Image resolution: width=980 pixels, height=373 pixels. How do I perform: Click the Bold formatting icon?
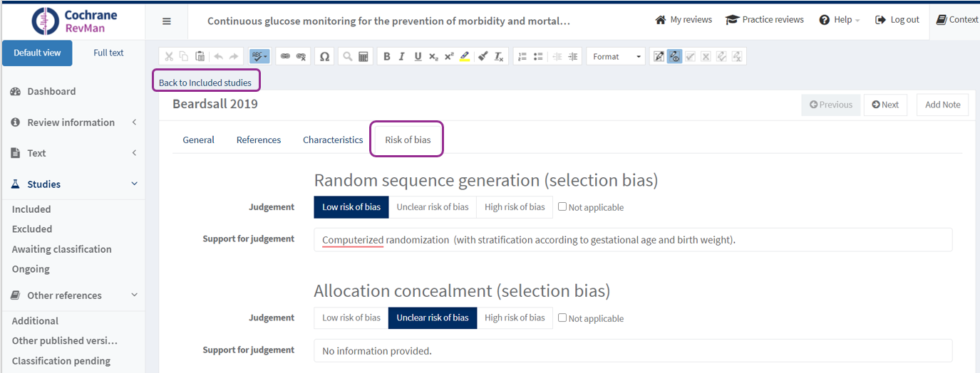(x=386, y=57)
